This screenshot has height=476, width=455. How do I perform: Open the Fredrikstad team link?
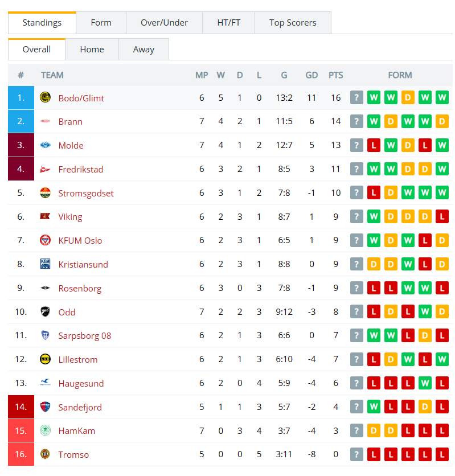click(x=81, y=169)
